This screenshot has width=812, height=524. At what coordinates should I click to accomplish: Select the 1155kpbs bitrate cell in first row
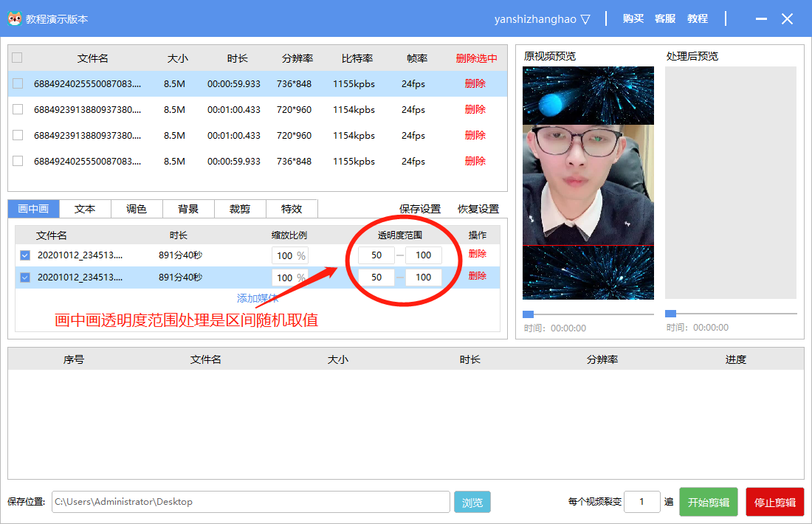[354, 84]
